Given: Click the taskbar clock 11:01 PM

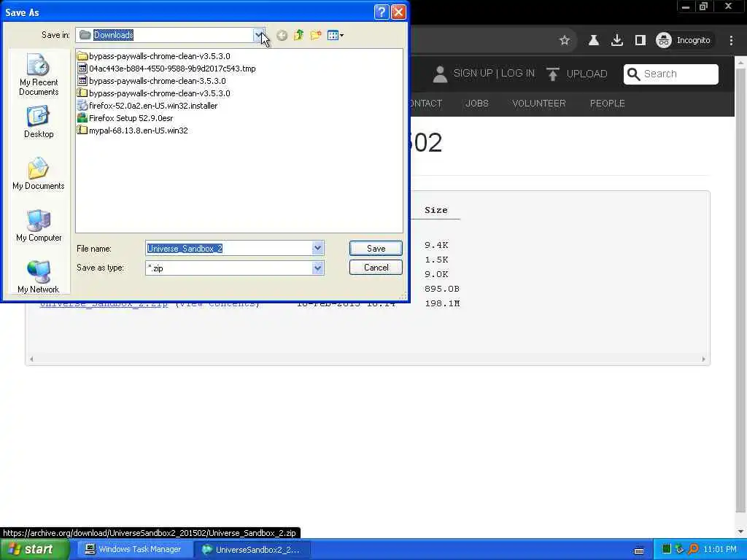Looking at the screenshot, I should [720, 550].
